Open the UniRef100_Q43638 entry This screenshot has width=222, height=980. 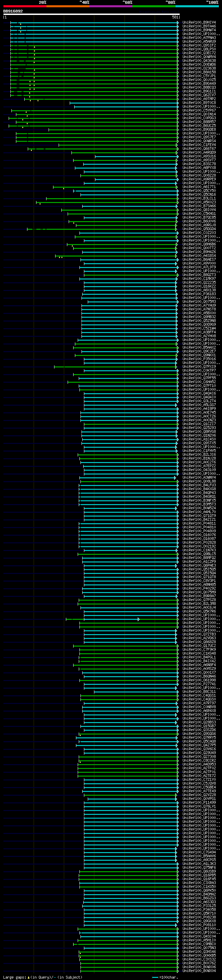pyautogui.click(x=199, y=61)
